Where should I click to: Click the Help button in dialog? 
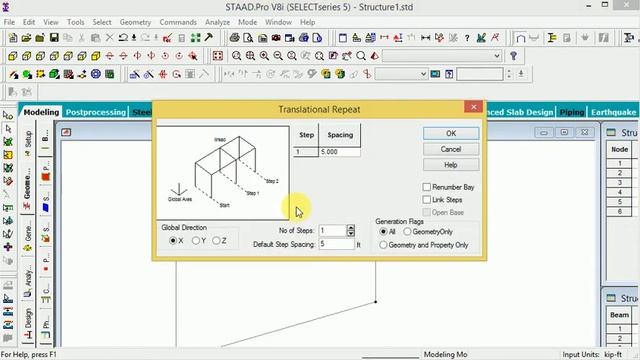pyautogui.click(x=451, y=165)
